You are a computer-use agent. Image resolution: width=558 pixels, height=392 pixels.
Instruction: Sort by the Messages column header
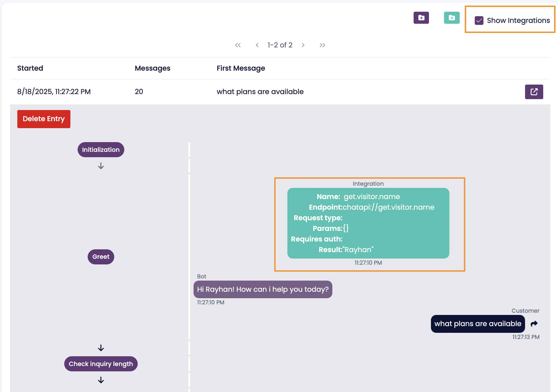coord(152,68)
